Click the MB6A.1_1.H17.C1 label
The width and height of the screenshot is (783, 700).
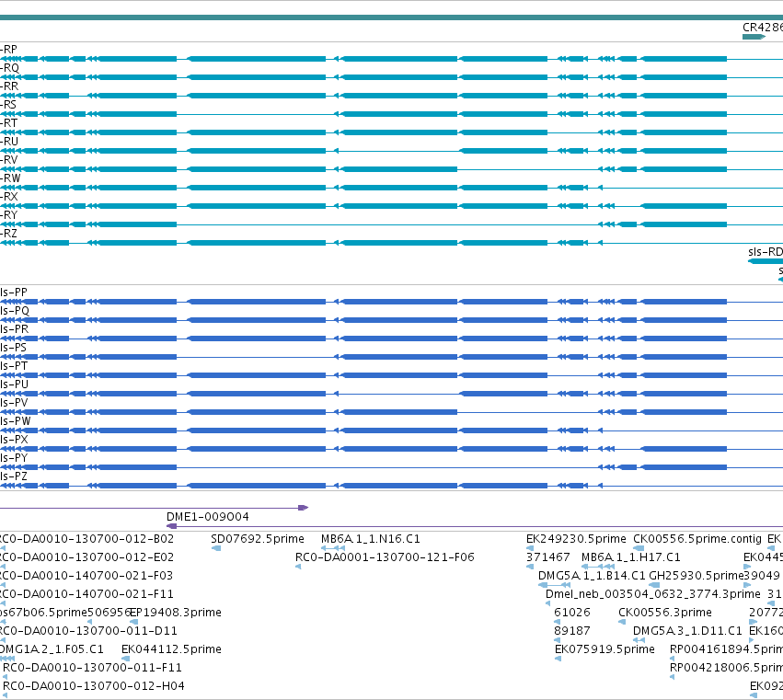click(x=631, y=557)
